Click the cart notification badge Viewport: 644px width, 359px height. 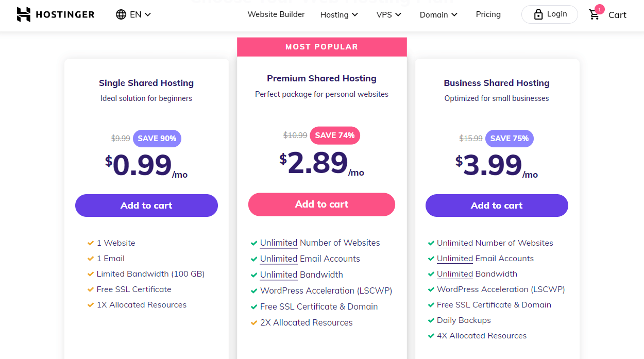[600, 9]
